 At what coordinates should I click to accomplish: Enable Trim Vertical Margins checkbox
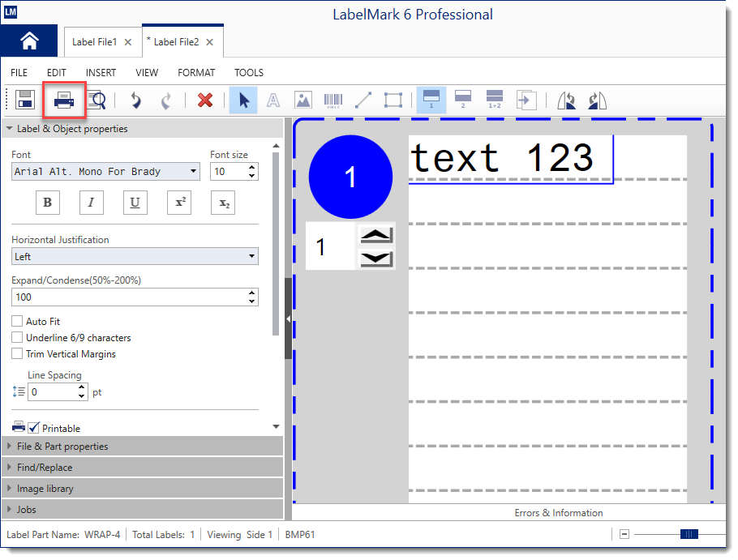(17, 353)
